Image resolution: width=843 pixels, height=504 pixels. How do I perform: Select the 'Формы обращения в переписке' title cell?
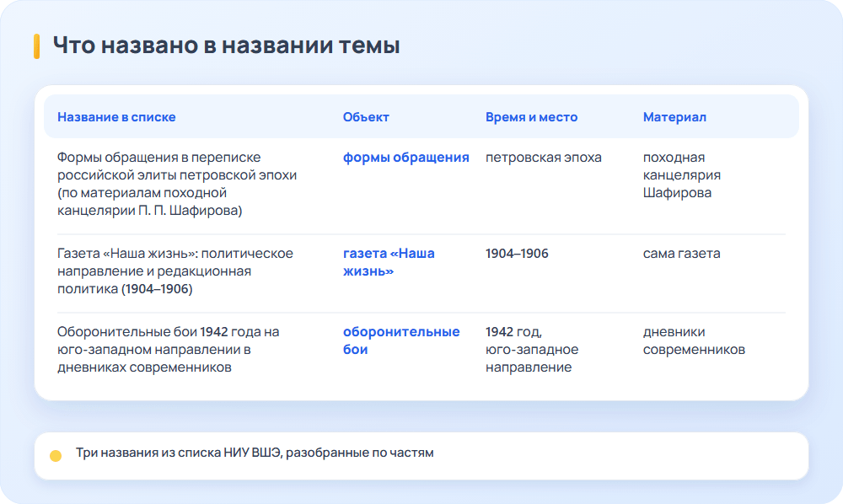click(x=177, y=184)
